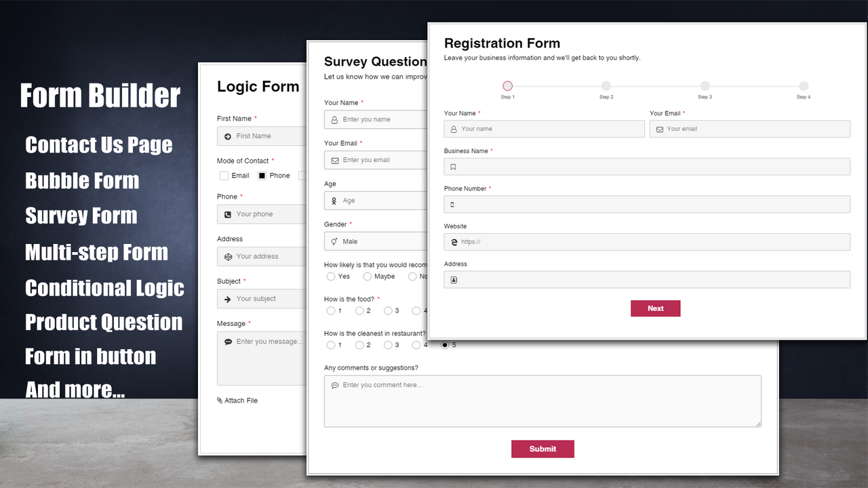Jump to Step 2 in the progress bar
Viewport: 868px width, 488px height.
pyautogui.click(x=606, y=86)
